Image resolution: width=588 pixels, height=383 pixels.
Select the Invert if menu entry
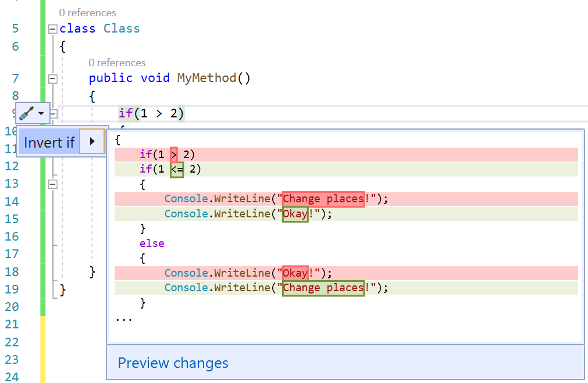pos(49,142)
